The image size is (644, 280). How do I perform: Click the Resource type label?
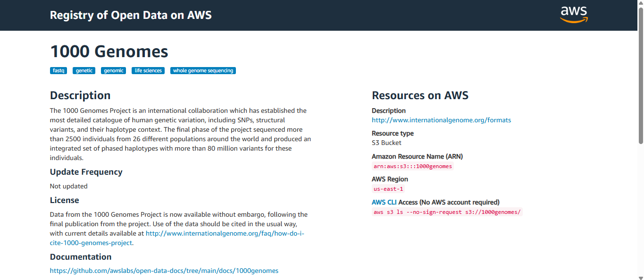click(393, 133)
